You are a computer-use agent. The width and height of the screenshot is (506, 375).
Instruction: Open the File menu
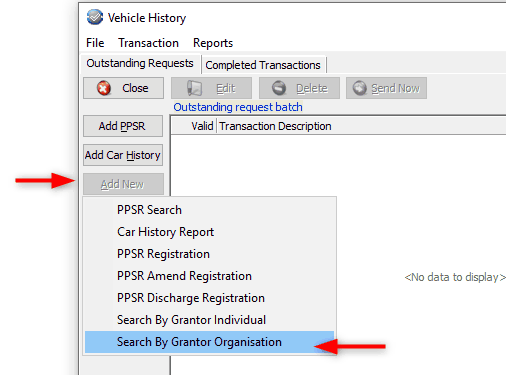[95, 43]
